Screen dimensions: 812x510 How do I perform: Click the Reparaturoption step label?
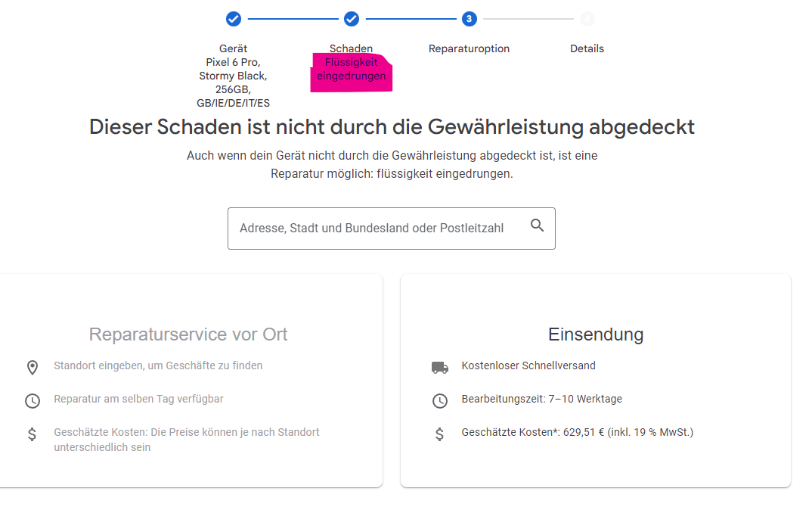(x=469, y=48)
